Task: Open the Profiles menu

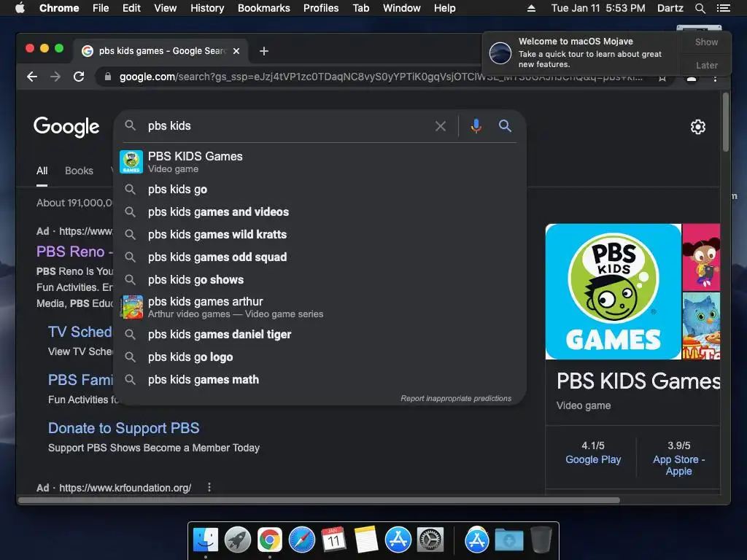Action: (321, 8)
